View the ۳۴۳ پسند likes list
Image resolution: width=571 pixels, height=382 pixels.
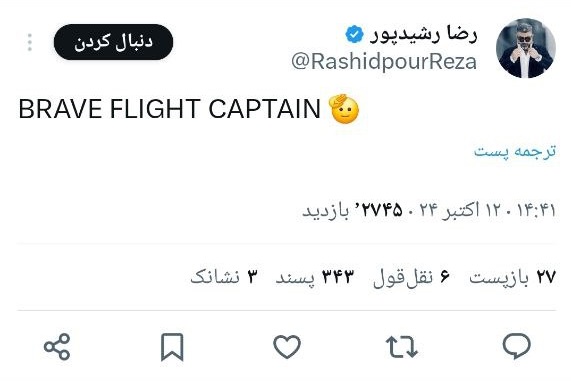tap(315, 277)
